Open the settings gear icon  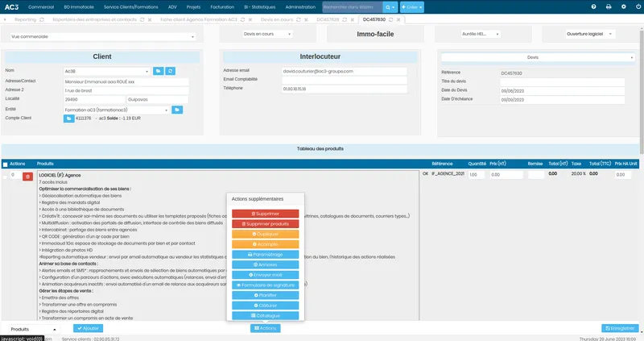[623, 6]
